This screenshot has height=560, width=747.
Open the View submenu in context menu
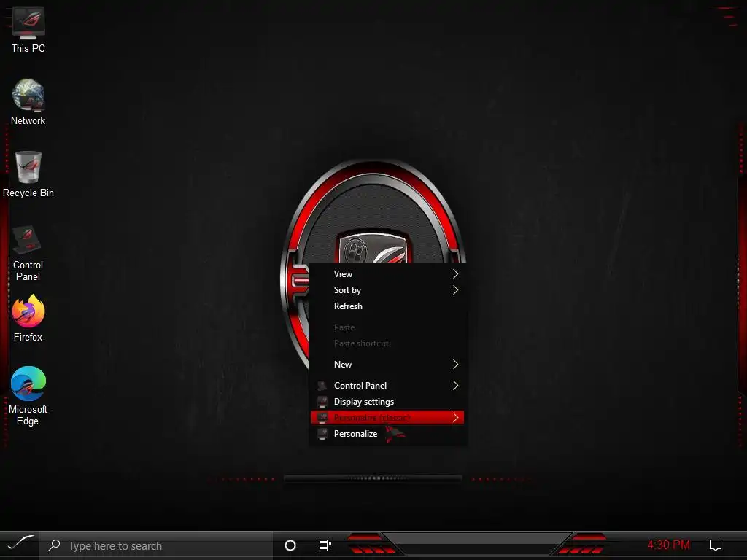click(x=387, y=274)
